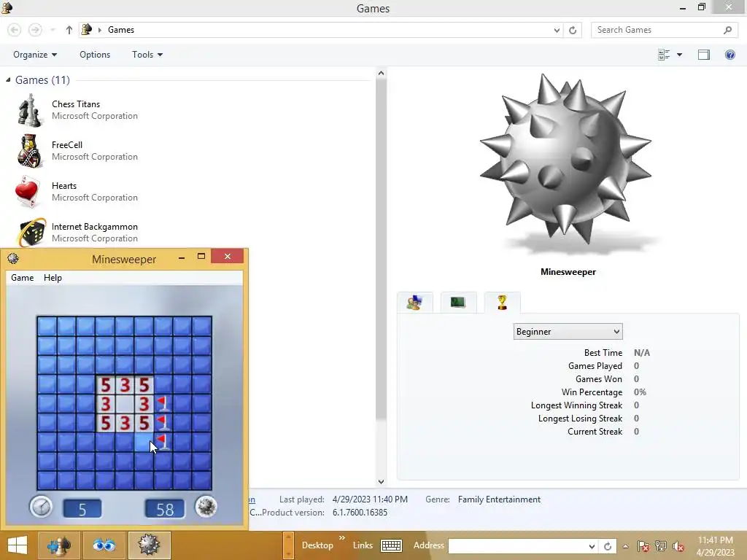The width and height of the screenshot is (747, 560).
Task: Click the muted speaker volume icon
Action: click(678, 546)
